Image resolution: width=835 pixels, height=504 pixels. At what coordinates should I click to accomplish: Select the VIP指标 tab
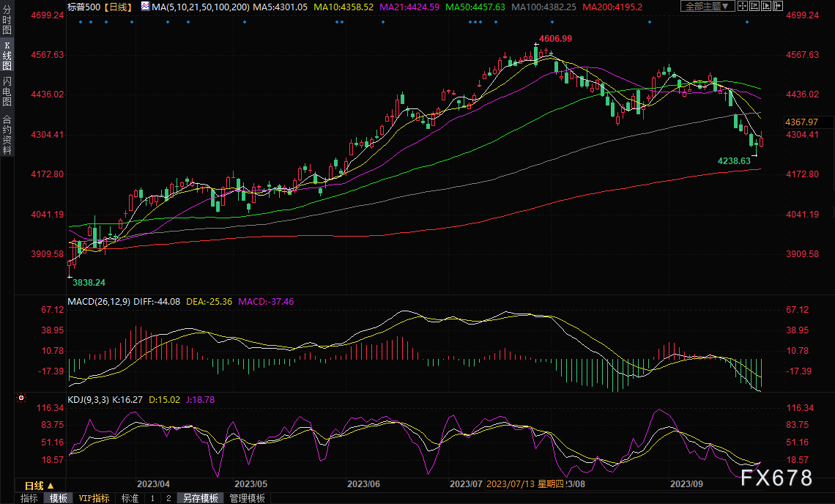[94, 498]
